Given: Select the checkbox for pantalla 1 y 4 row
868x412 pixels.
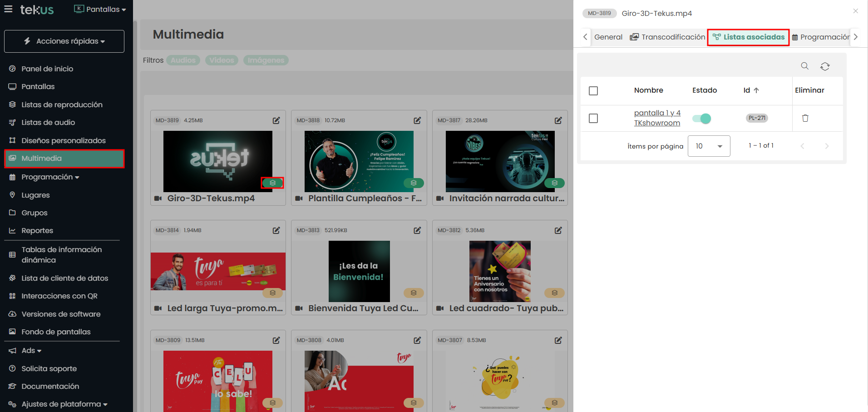Looking at the screenshot, I should (593, 118).
